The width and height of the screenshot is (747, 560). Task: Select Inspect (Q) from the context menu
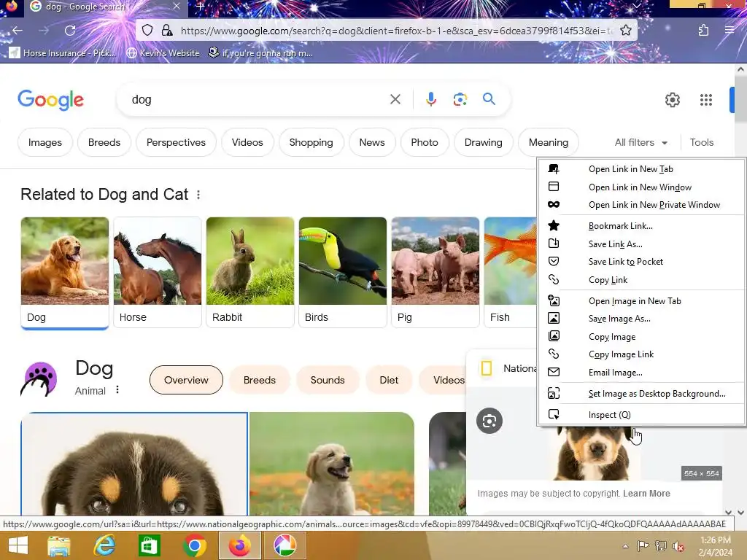(641, 415)
